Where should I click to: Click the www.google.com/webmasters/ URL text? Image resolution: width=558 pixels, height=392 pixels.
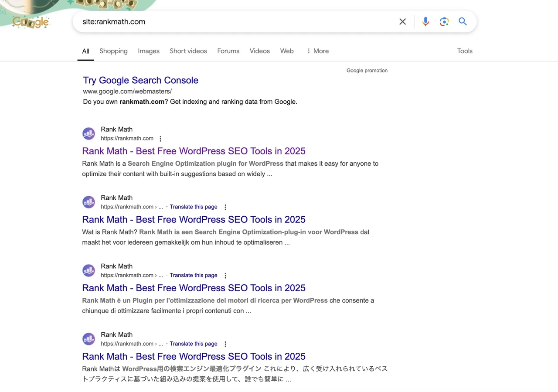pos(127,91)
